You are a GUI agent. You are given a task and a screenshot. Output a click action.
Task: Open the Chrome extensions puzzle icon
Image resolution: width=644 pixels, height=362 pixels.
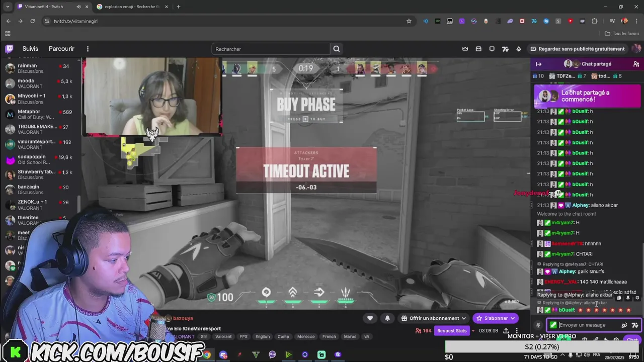[x=595, y=21]
